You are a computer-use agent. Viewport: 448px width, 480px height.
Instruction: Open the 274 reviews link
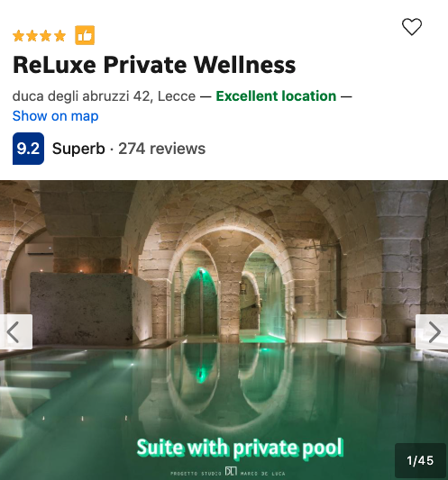(x=161, y=149)
